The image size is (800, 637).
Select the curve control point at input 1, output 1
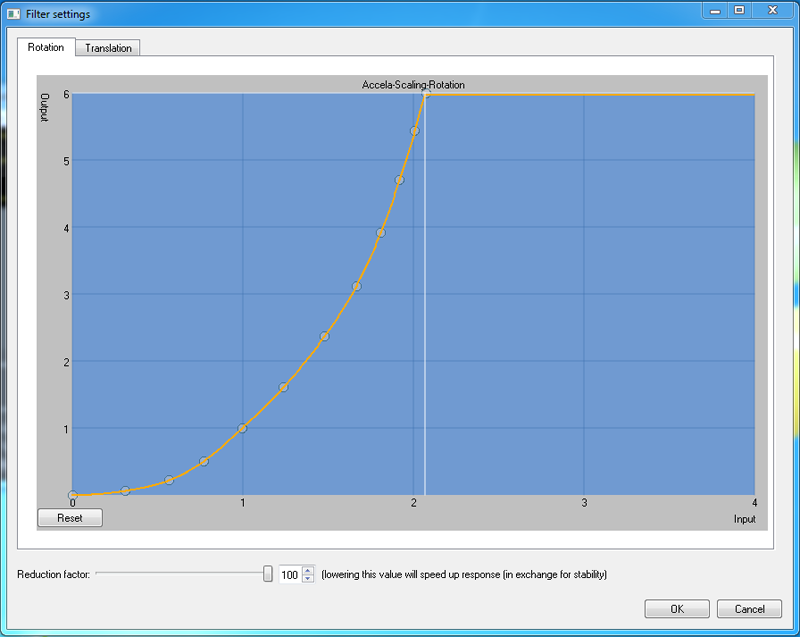(242, 428)
